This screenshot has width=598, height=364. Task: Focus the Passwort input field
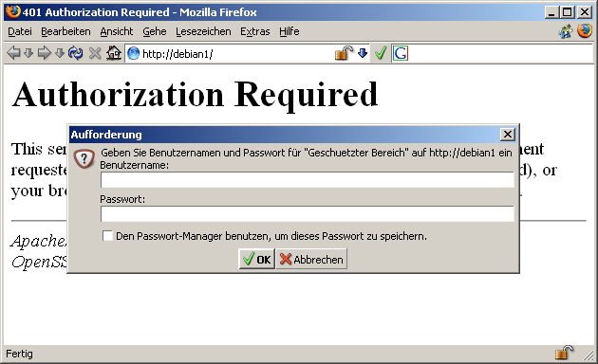point(308,214)
